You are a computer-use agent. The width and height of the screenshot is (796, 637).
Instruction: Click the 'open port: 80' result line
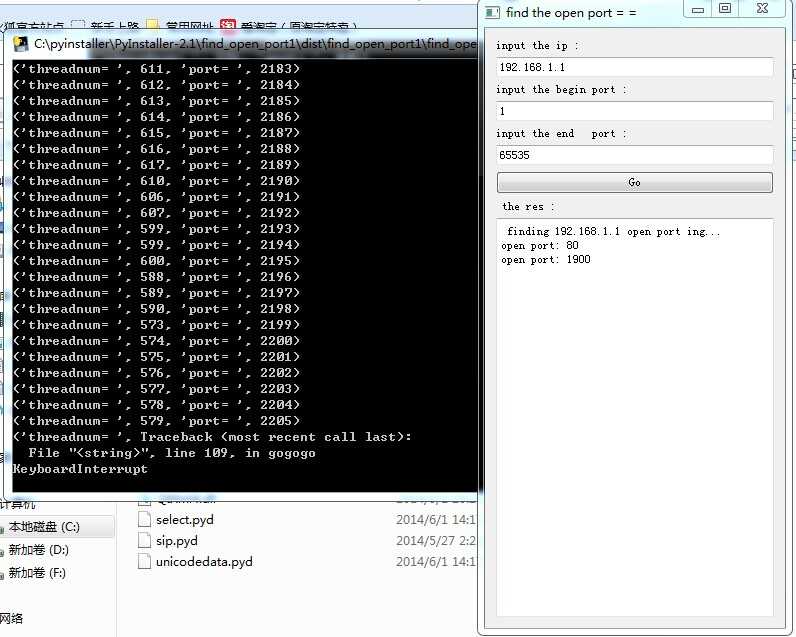(540, 246)
